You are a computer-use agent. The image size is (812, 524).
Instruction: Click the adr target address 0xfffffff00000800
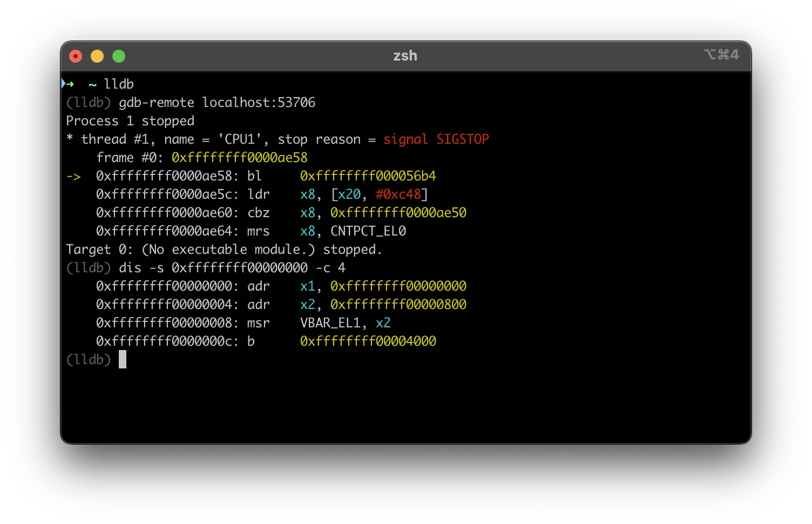[x=398, y=305]
